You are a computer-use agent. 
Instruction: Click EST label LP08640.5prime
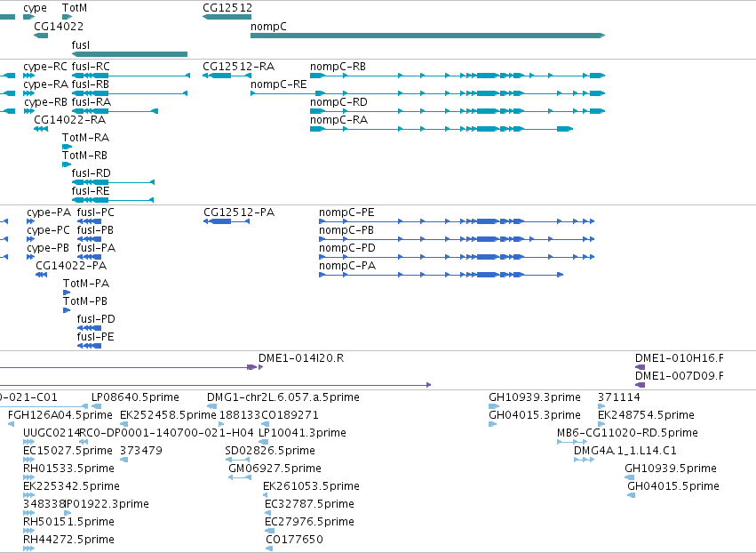pyautogui.click(x=135, y=397)
